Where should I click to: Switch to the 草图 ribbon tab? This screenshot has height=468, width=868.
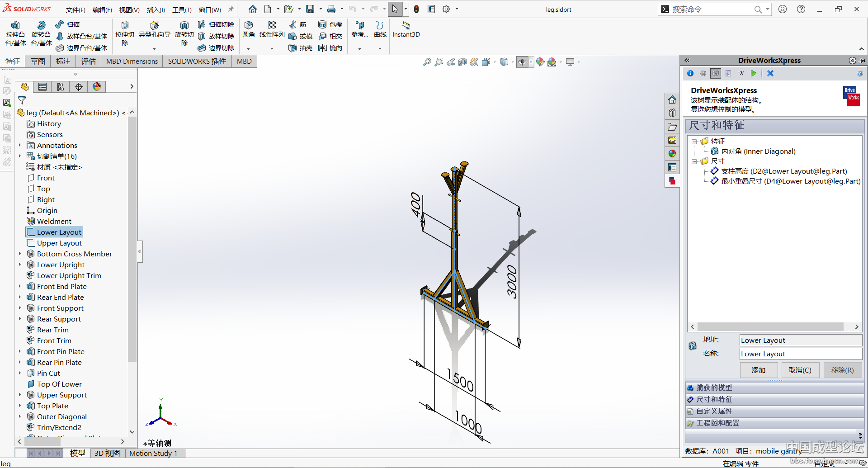(38, 61)
